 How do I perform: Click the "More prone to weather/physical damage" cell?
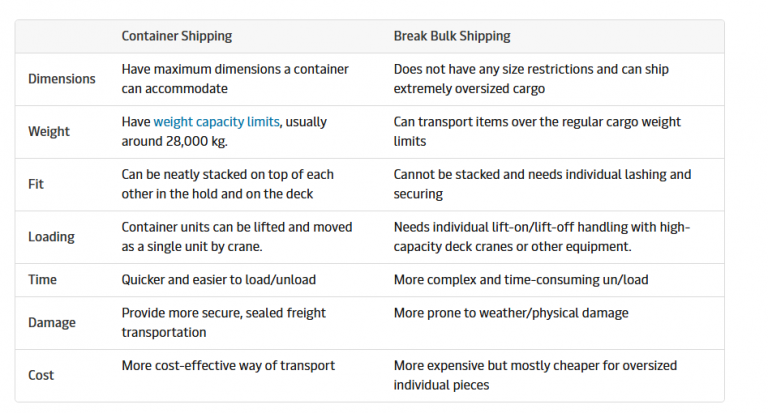coord(511,313)
